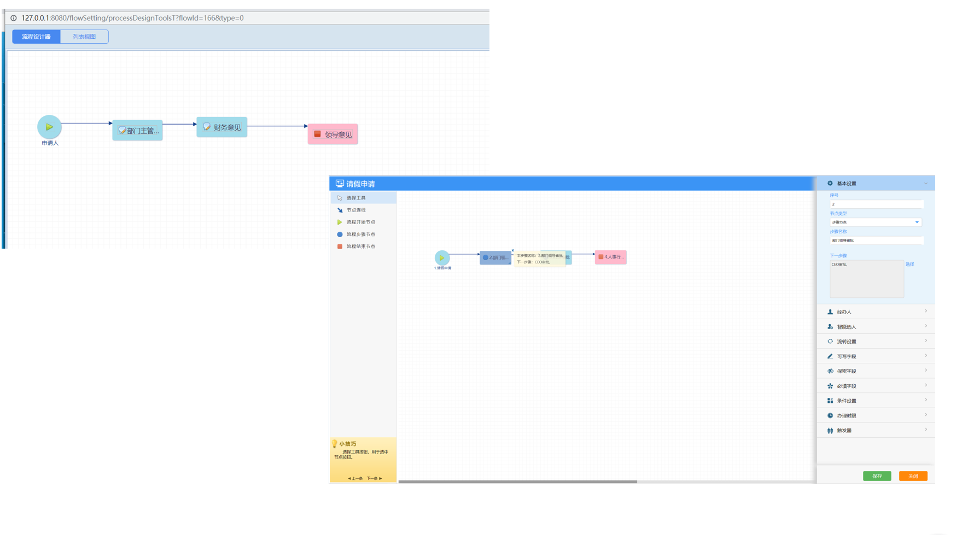This screenshot has width=980, height=535.
Task: Open the 节点类型 dropdown
Action: click(875, 222)
